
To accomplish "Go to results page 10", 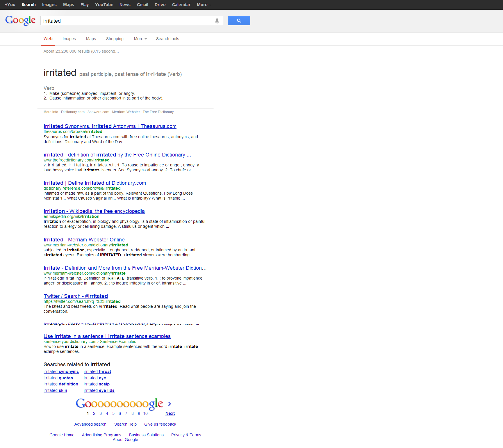I will [145, 413].
